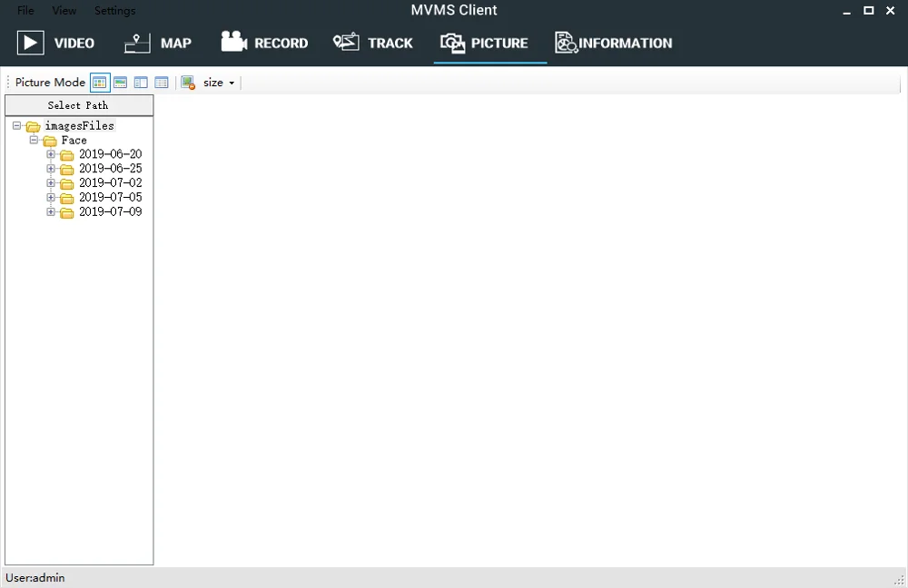Select the 2019-06-25 folder label
908x588 pixels.
coord(110,169)
